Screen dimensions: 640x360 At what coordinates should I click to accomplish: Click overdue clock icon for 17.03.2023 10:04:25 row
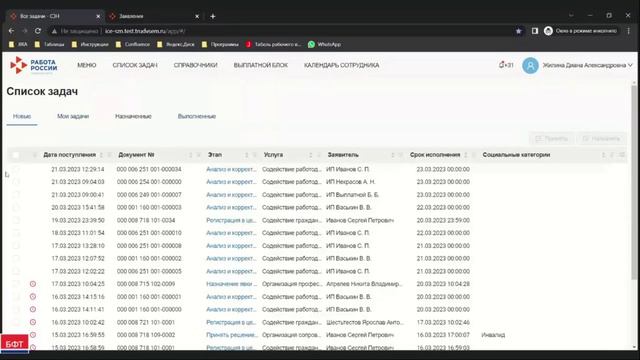click(33, 284)
